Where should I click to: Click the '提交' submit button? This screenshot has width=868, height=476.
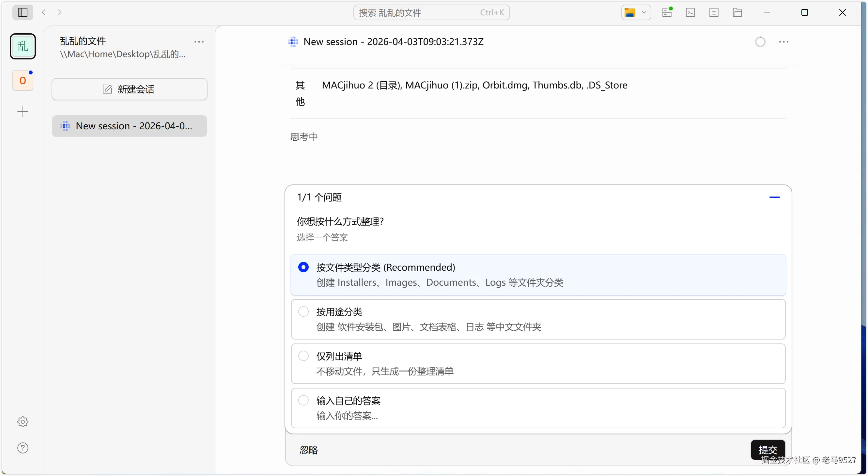(767, 450)
